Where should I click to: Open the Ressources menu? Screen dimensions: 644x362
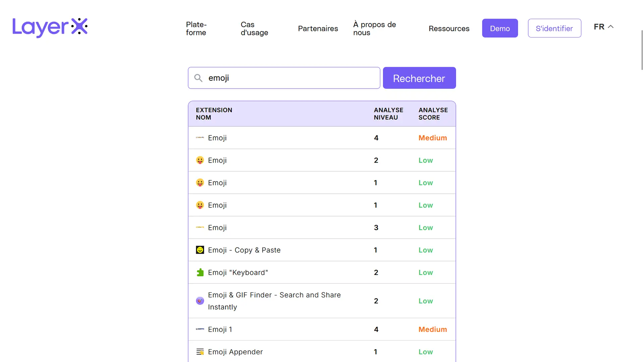[449, 28]
